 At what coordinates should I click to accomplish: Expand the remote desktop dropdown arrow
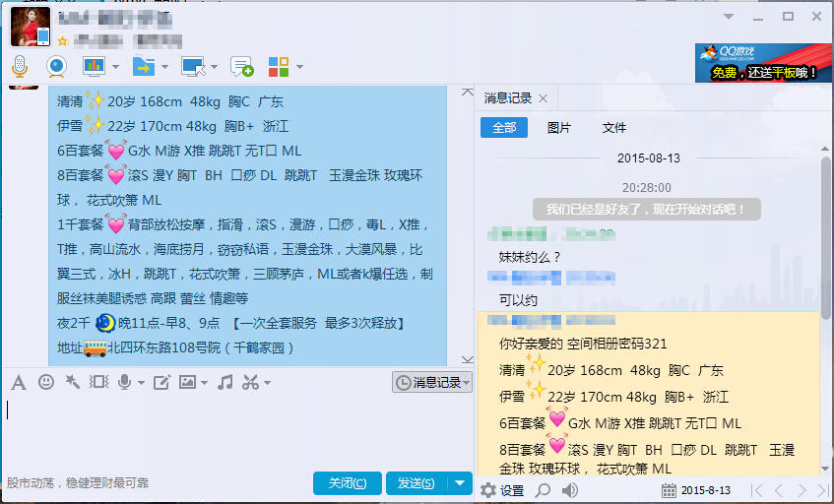(x=215, y=67)
